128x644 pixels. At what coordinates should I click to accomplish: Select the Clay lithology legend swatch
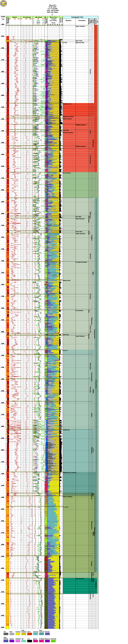[6, 634]
